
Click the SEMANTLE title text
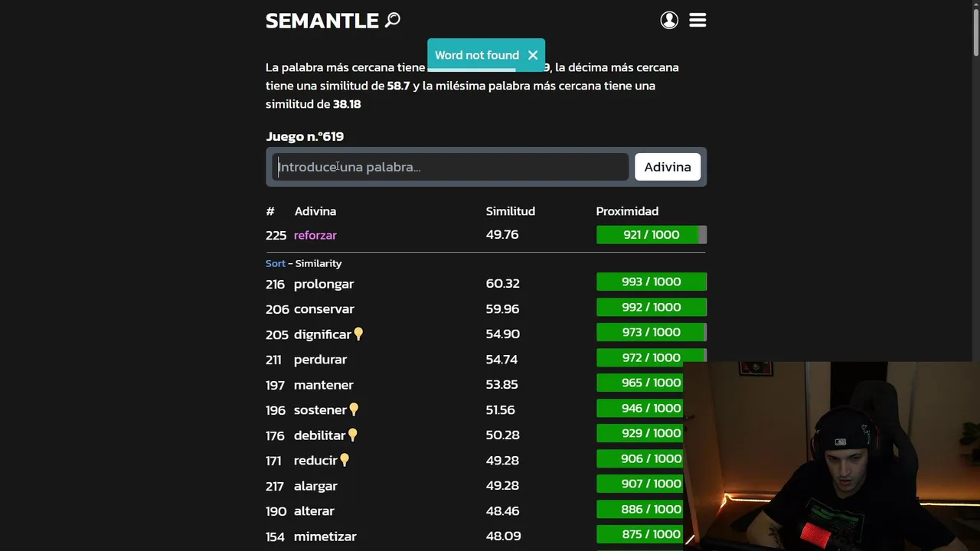322,21
